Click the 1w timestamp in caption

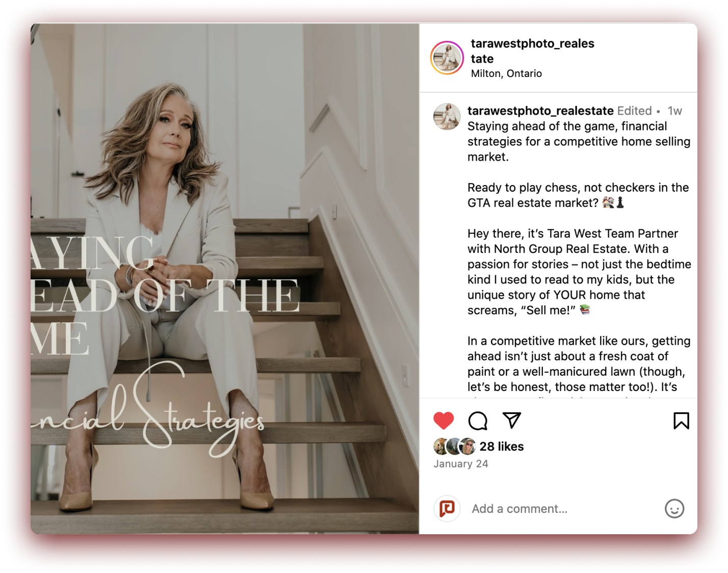pyautogui.click(x=675, y=111)
